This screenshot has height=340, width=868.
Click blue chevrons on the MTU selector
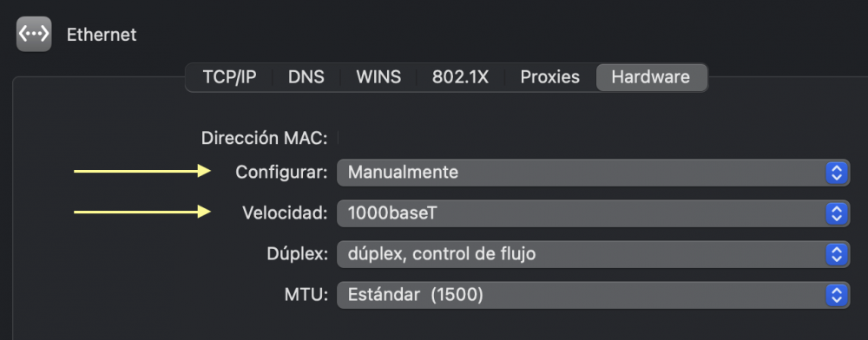[x=837, y=295]
